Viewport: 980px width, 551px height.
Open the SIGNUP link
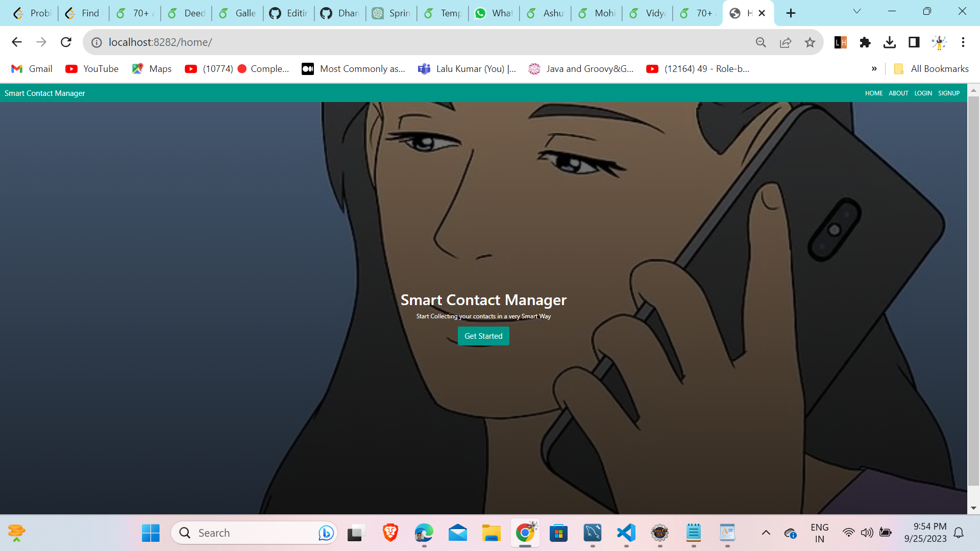(948, 93)
